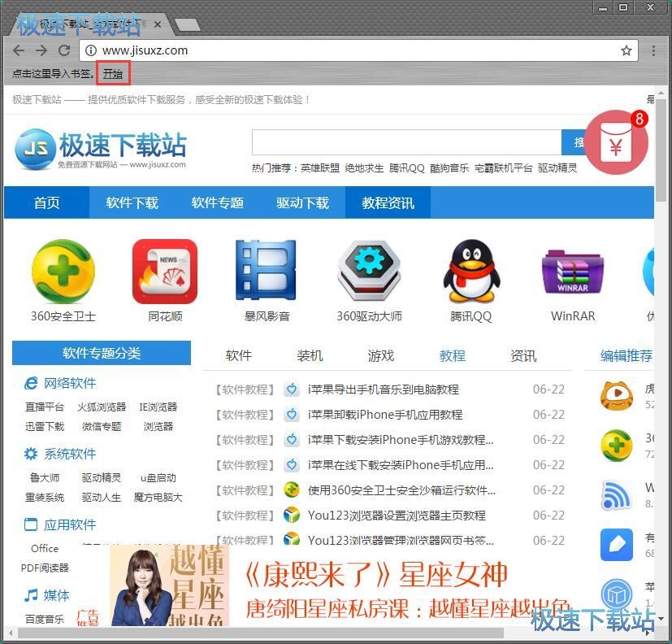Open article i苹果导出手机音乐到电脑教程
This screenshot has height=644, width=672.
[x=384, y=389]
